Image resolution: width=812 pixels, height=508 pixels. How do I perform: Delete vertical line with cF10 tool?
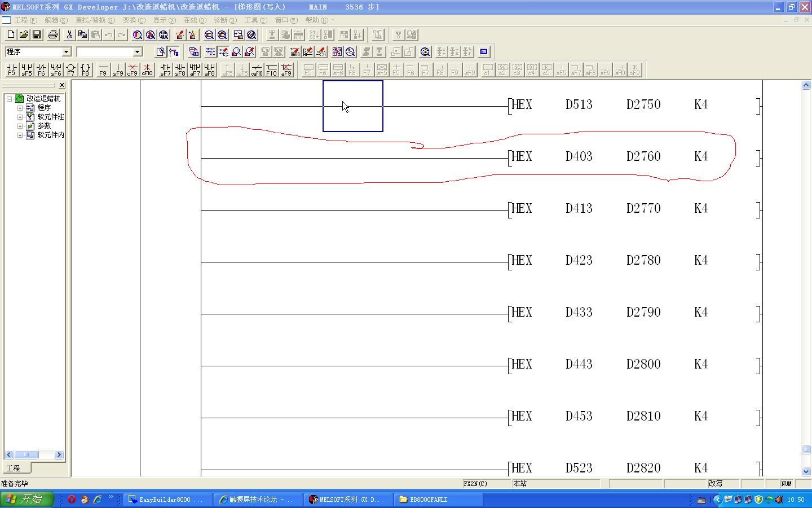tap(147, 69)
